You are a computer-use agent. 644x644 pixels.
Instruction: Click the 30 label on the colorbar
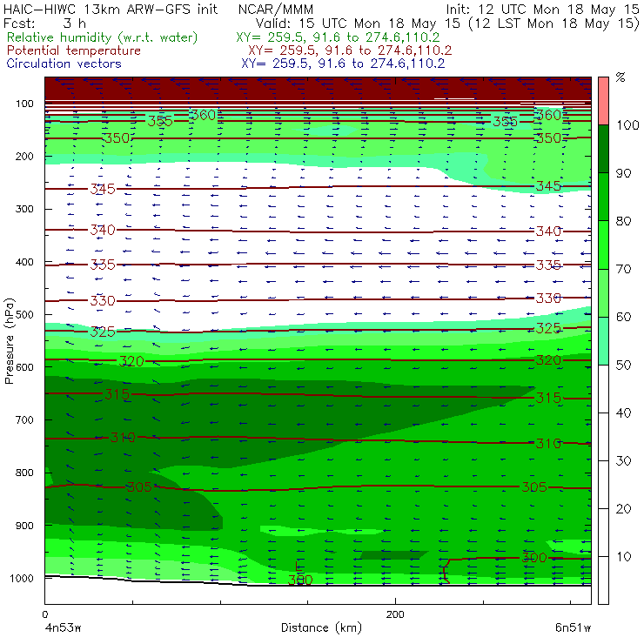(623, 461)
